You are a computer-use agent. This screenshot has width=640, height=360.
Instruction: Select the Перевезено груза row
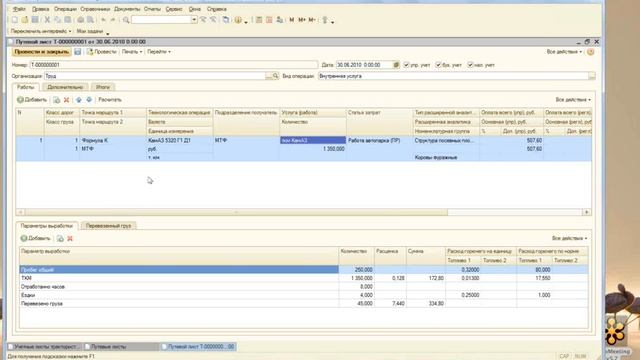pyautogui.click(x=304, y=304)
